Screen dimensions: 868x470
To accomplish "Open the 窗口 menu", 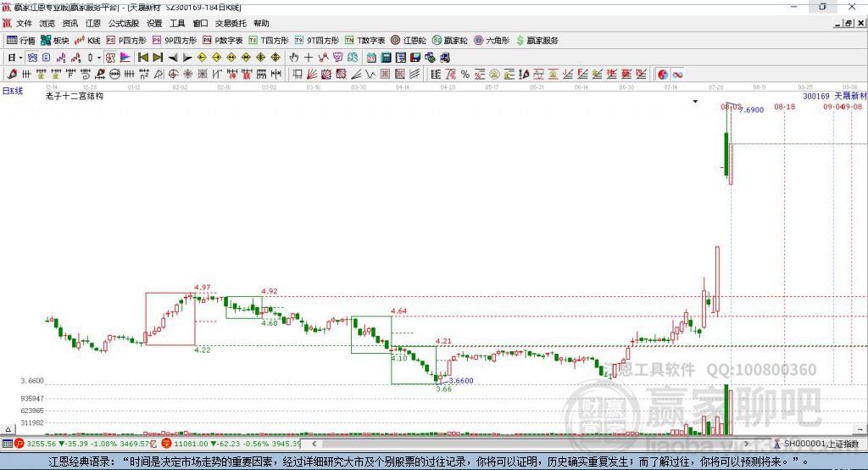I will click(x=200, y=23).
